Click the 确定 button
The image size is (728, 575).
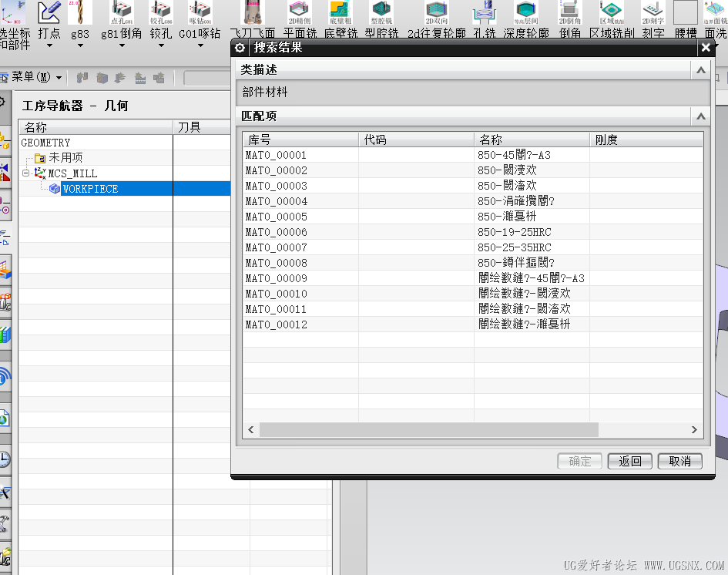click(580, 461)
